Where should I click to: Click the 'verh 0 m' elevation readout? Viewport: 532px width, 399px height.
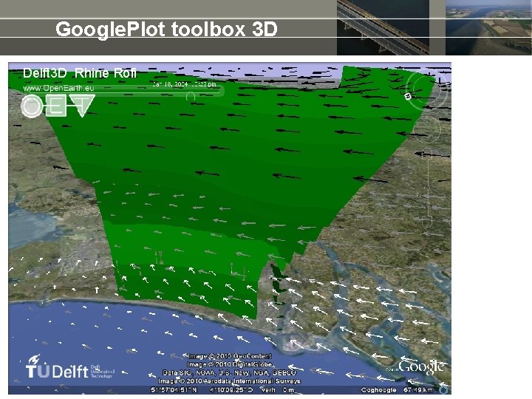pos(278,390)
